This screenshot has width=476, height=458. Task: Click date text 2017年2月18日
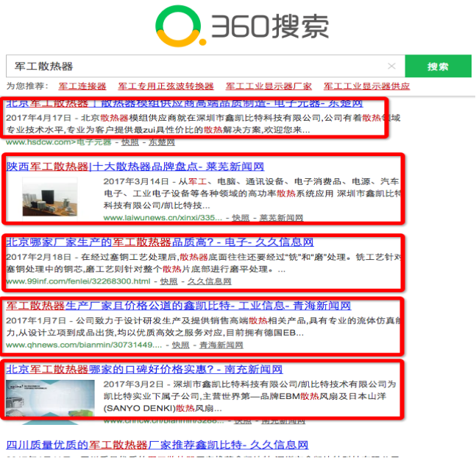[38, 257]
